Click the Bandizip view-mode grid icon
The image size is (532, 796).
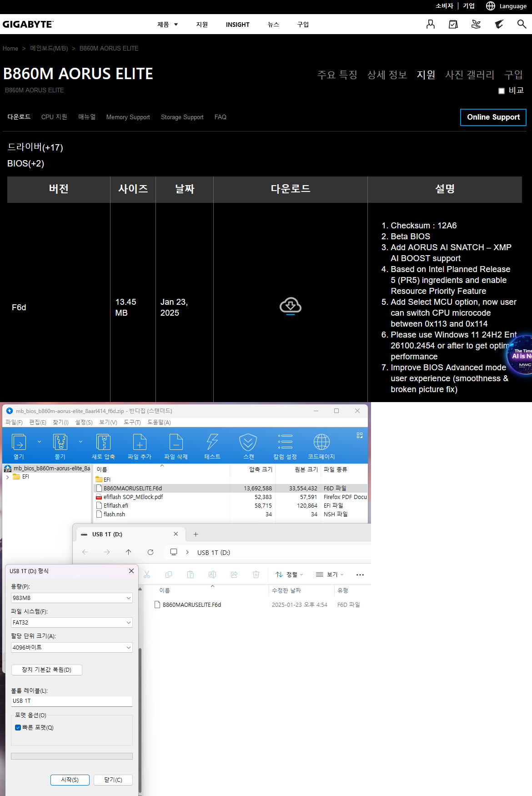click(x=360, y=435)
